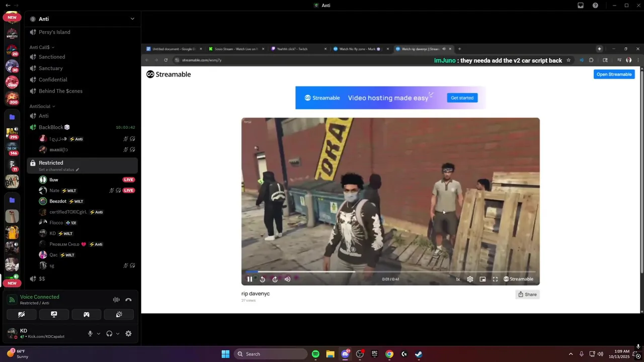Screen dimensions: 644x362
Task: Open Windows Start menu
Action: pos(225,354)
